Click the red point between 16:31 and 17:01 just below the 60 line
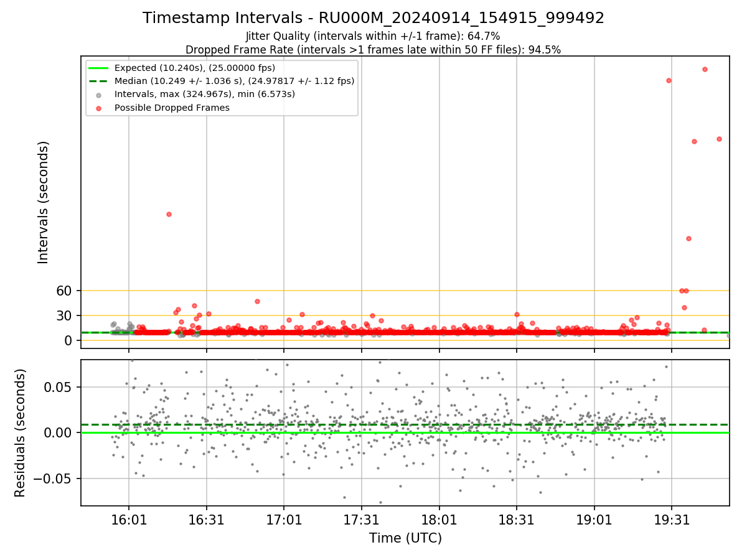The image size is (747, 560). [257, 301]
